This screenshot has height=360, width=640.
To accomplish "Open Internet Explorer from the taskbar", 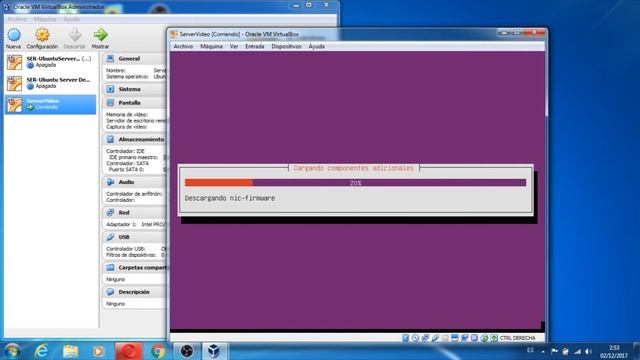I will 41,351.
